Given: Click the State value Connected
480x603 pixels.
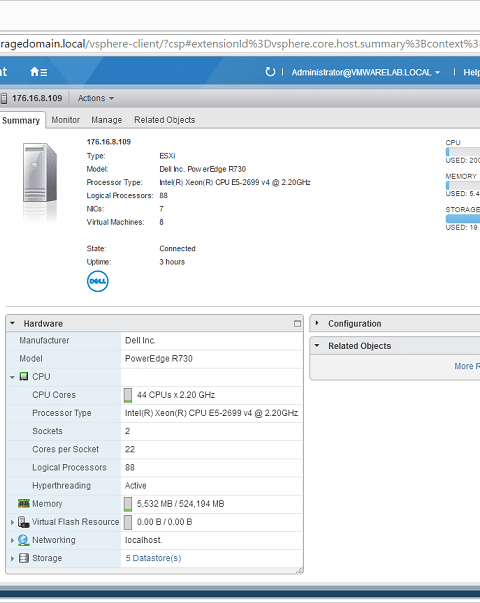Looking at the screenshot, I should (x=177, y=249).
